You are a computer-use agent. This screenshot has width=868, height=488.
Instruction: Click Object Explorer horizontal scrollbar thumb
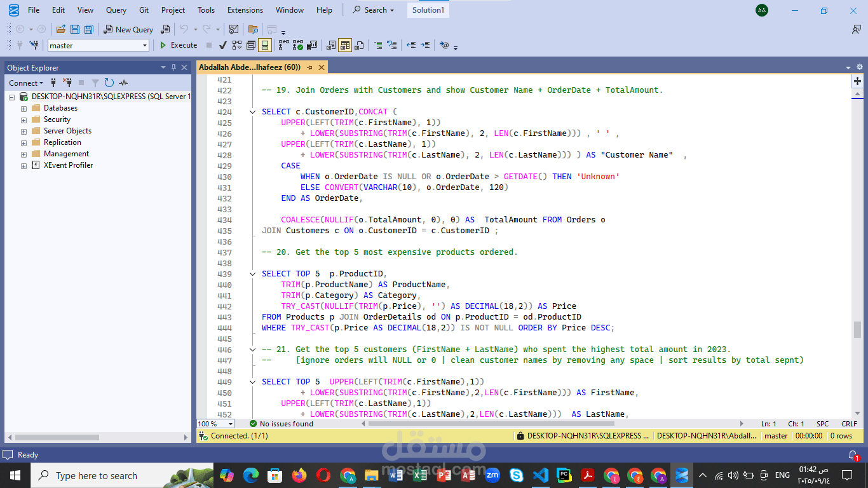57,438
